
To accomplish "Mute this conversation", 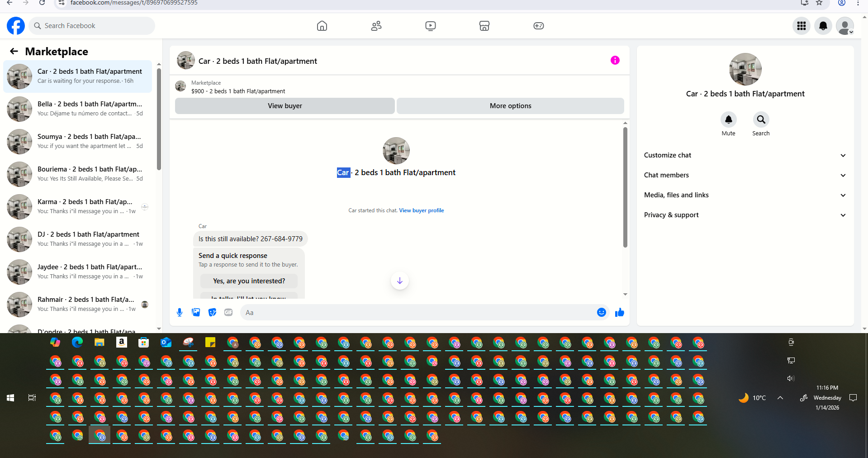I will [729, 119].
